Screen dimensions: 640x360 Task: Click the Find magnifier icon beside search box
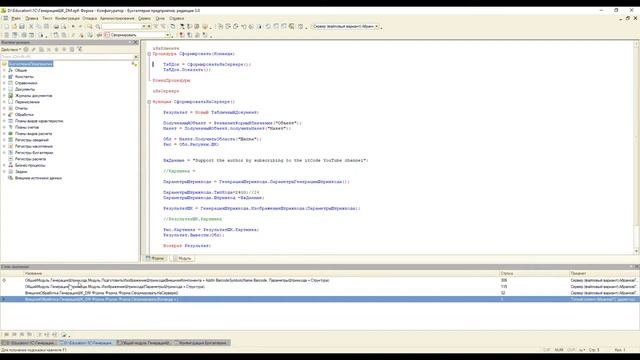tap(98, 27)
